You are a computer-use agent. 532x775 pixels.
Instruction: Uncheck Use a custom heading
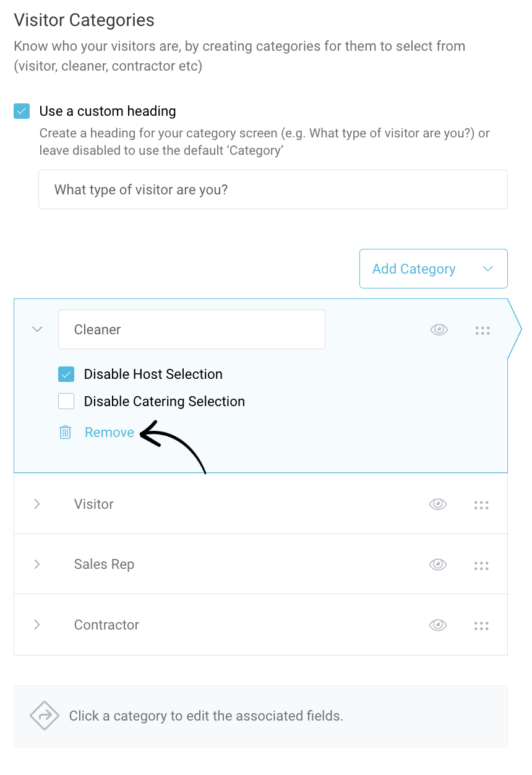[x=22, y=111]
